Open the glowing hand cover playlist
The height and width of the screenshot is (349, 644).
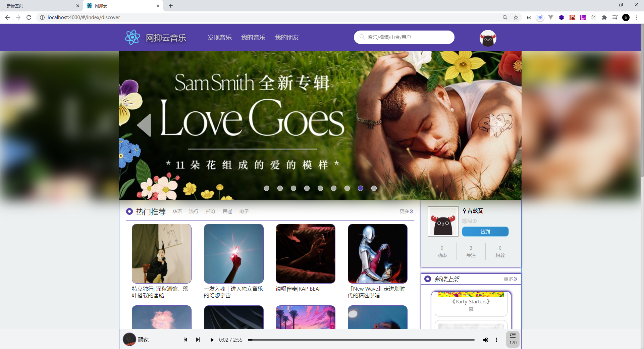(234, 254)
